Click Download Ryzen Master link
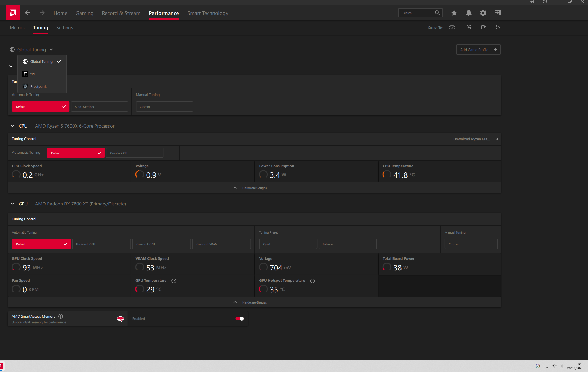Screen dimensions: 588x372 coord(475,139)
